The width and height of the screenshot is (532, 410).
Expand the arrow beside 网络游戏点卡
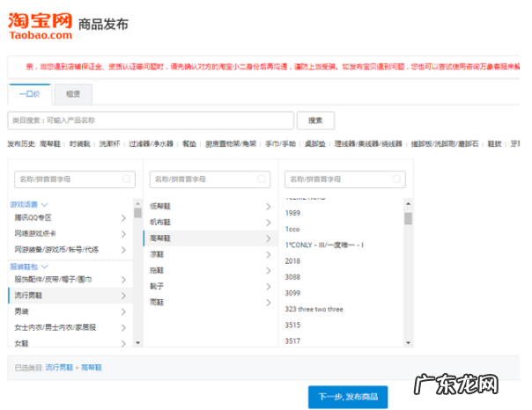click(123, 234)
